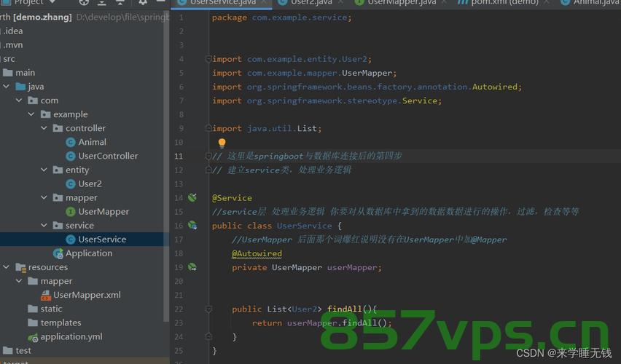Image resolution: width=621 pixels, height=364 pixels.
Task: Fold the comment block at line 11
Action: coord(208,157)
